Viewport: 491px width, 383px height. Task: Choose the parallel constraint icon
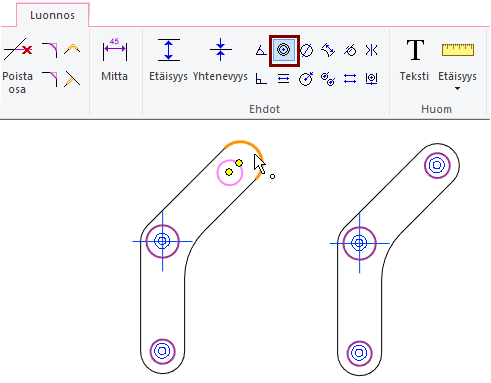[283, 79]
